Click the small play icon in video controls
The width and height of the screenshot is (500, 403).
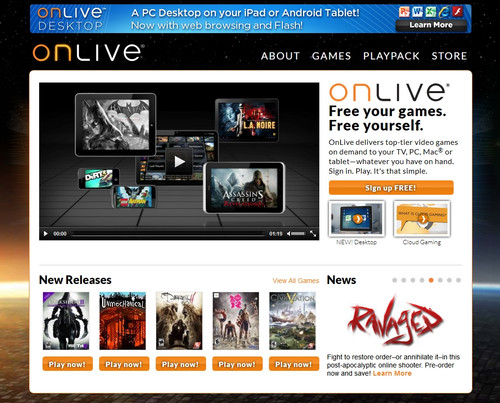point(46,234)
